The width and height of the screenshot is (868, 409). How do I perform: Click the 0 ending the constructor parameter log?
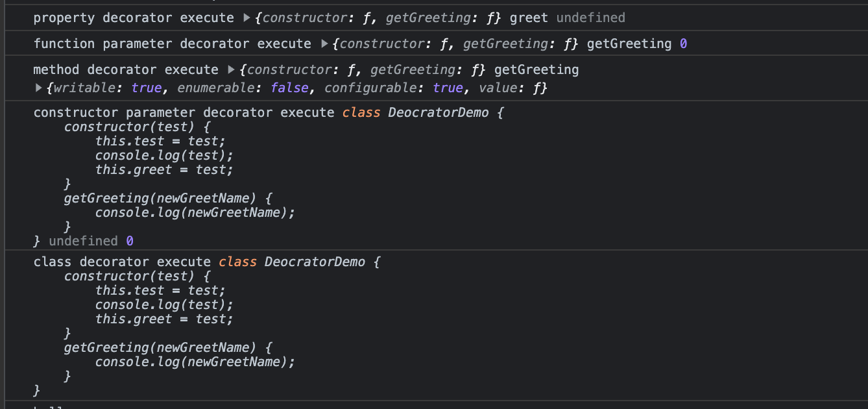tap(130, 242)
